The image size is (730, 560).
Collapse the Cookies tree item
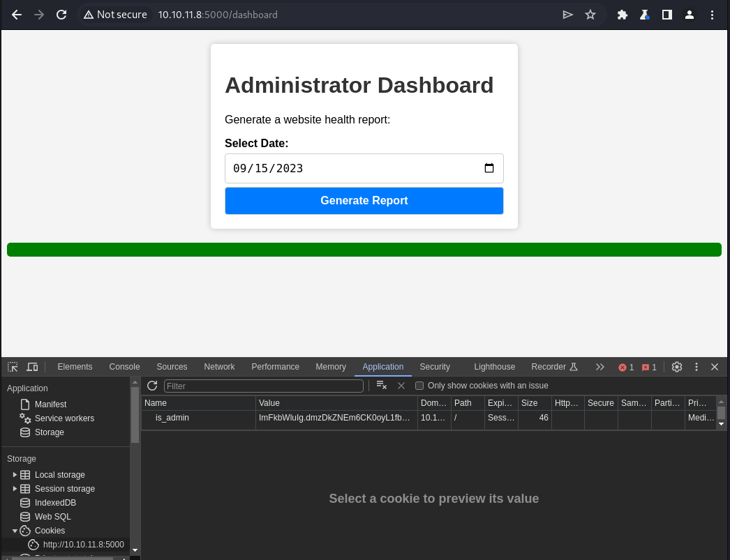click(x=15, y=530)
